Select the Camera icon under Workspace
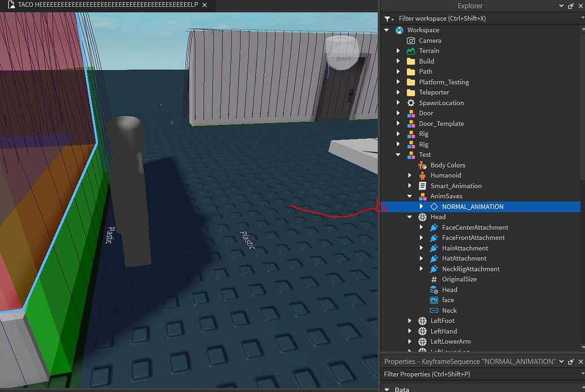585x392 pixels. point(410,40)
